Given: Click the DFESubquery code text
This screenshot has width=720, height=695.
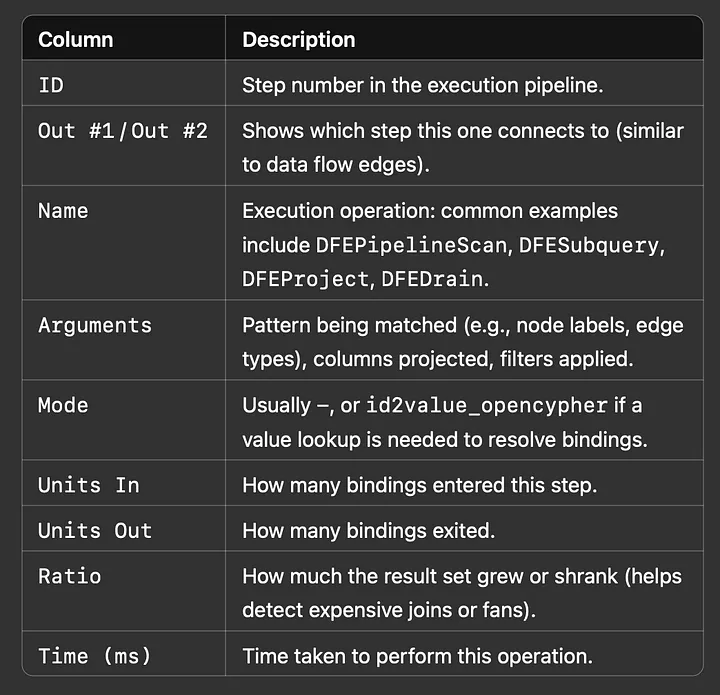Looking at the screenshot, I should click(x=589, y=245).
